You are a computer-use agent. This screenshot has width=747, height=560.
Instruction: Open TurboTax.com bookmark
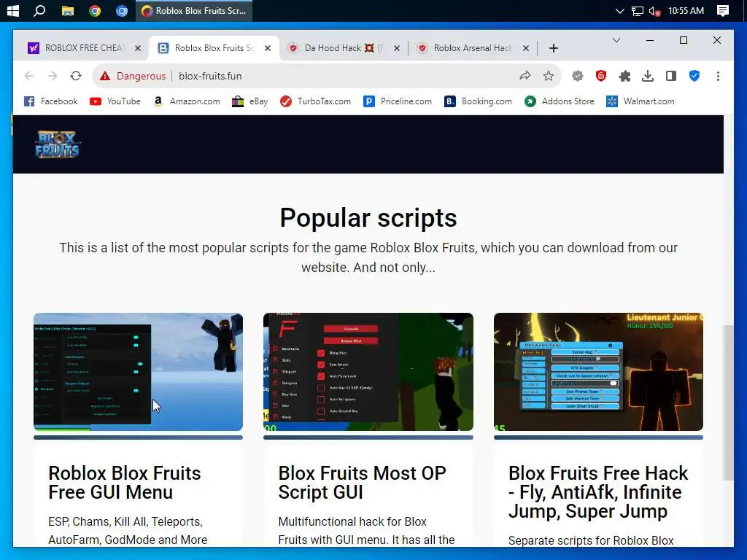point(315,101)
